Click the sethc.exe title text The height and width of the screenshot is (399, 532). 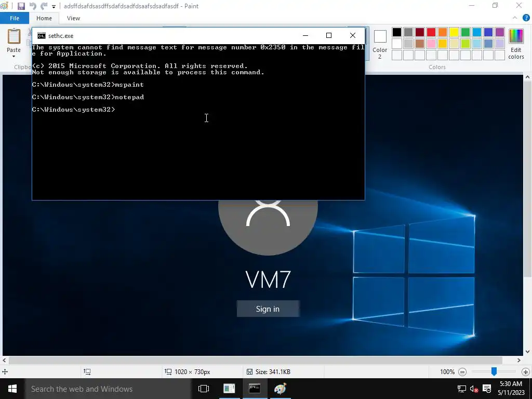point(61,36)
